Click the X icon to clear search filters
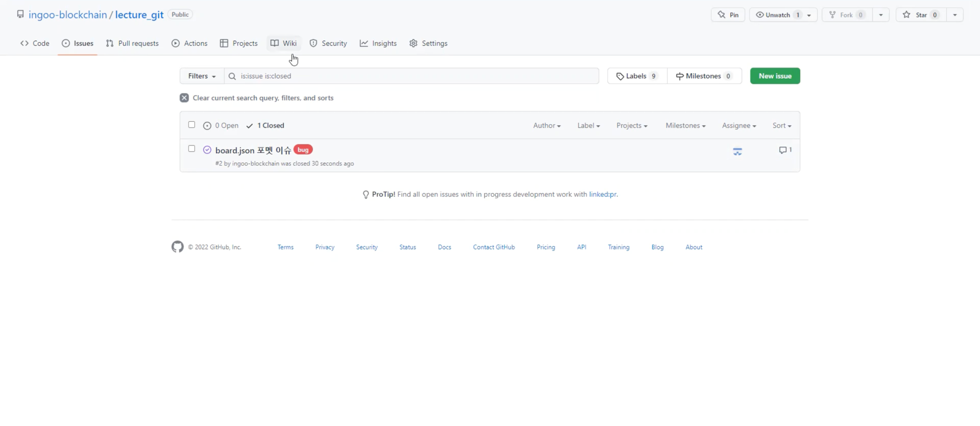Screen dimensions: 980x426 pyautogui.click(x=184, y=98)
